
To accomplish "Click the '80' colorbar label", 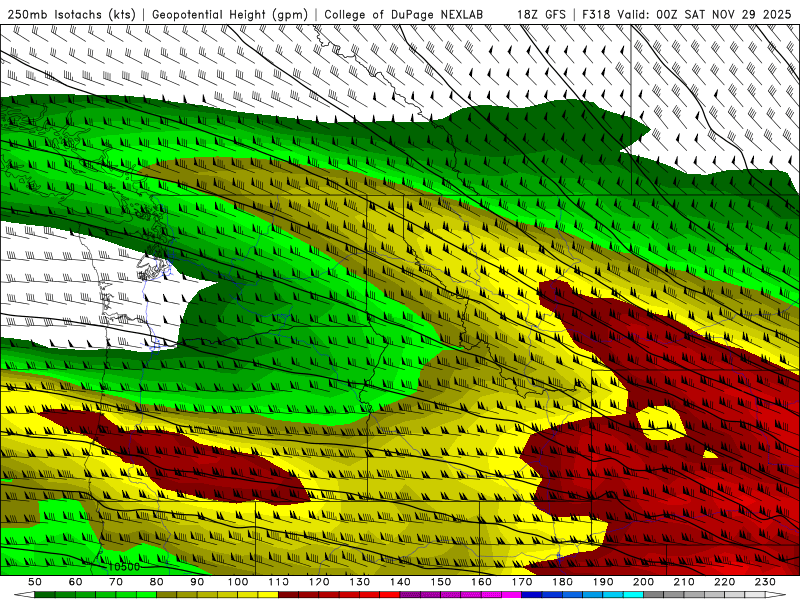I will pyautogui.click(x=157, y=582).
